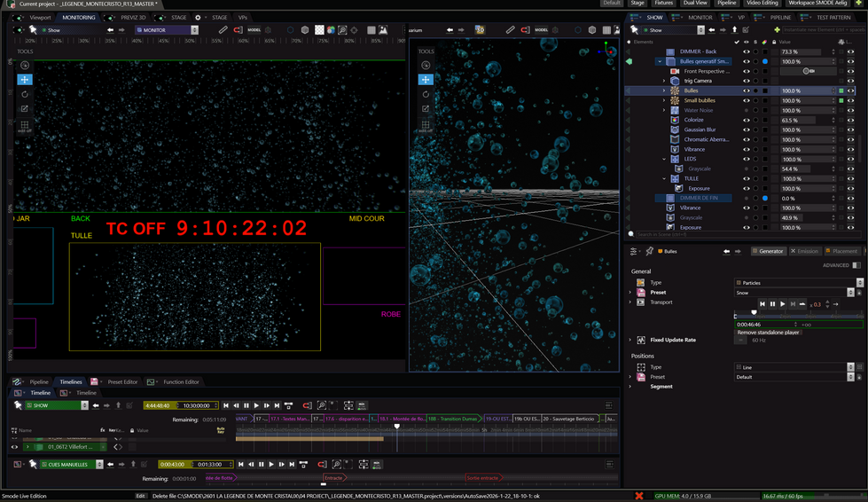Click the Video Editing workspace button
Viewport: 868px width, 502px height.
[762, 4]
